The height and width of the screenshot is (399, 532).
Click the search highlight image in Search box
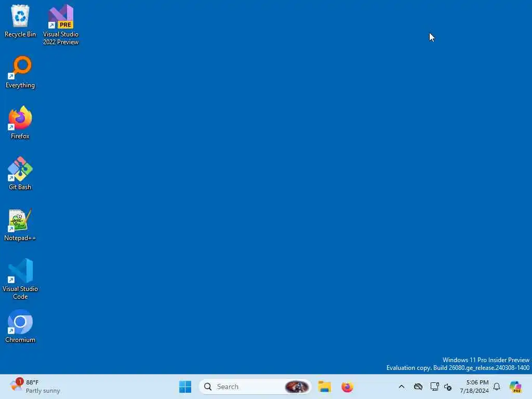coord(297,387)
